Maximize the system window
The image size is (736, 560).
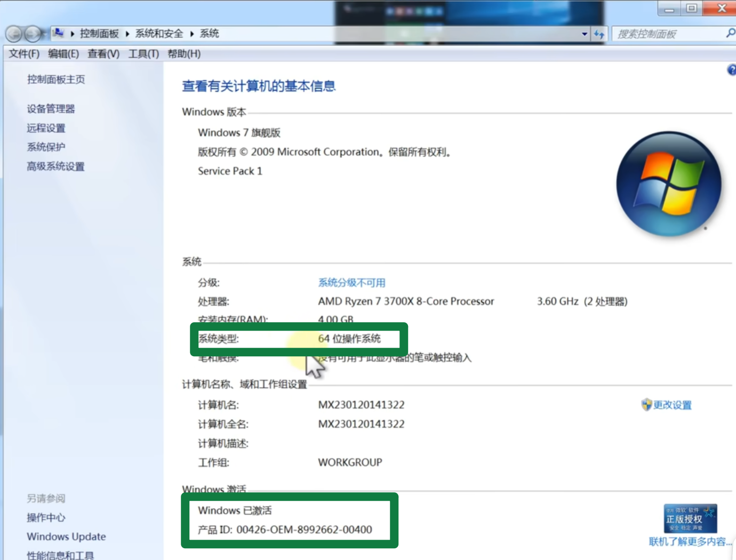pyautogui.click(x=692, y=8)
